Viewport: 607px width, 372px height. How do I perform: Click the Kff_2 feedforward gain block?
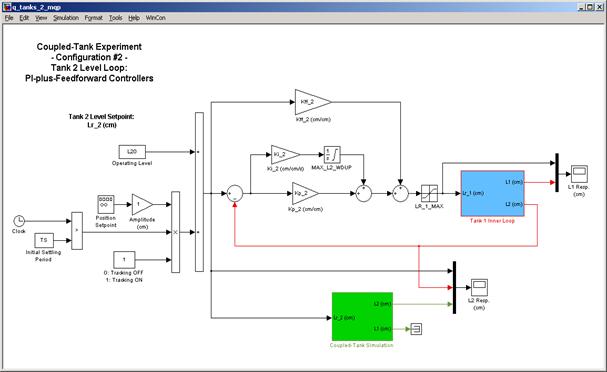[312, 102]
